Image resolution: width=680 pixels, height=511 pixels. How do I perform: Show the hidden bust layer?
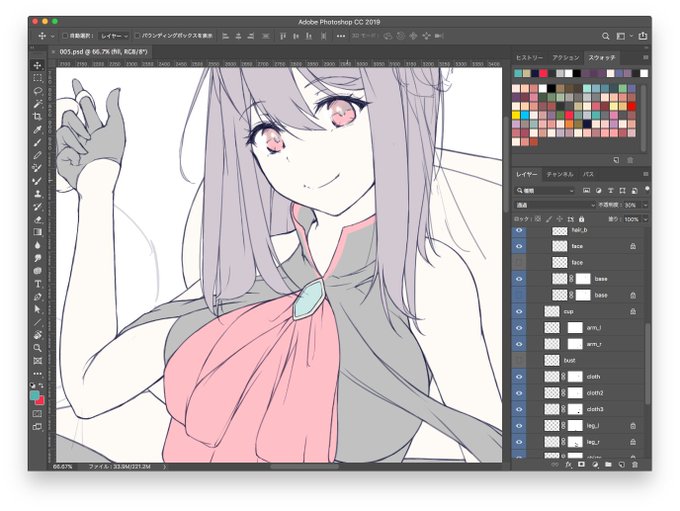coord(519,360)
